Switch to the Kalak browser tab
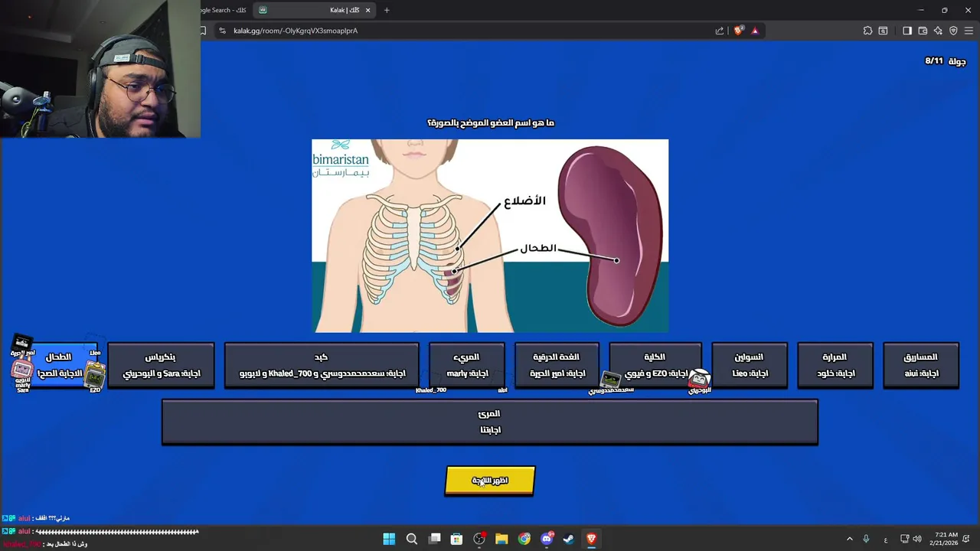Viewport: 980px width, 551px height. (x=315, y=10)
